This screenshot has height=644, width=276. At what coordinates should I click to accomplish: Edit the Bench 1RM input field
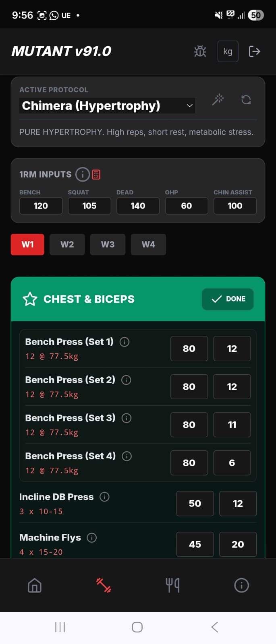(41, 206)
